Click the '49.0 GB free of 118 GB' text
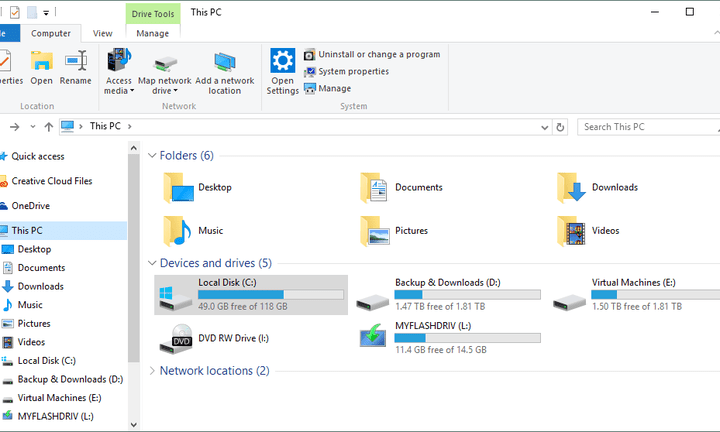This screenshot has width=720, height=432. pyautogui.click(x=243, y=306)
